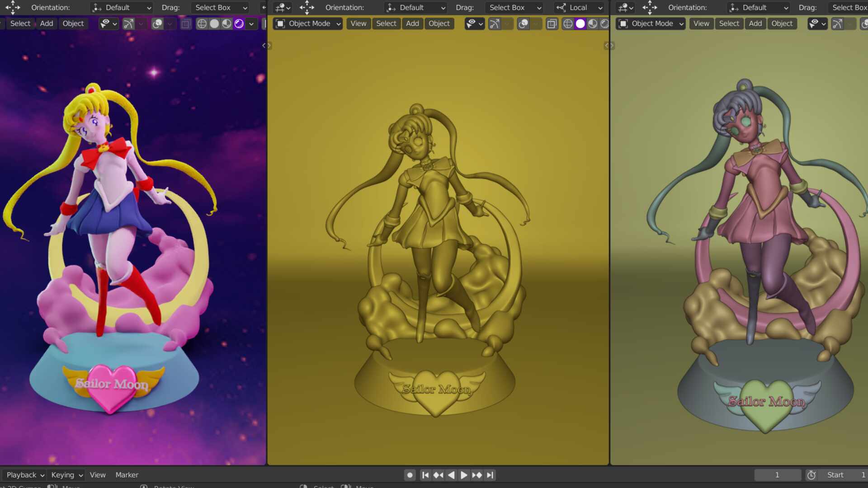Viewport: 868px width, 488px height.
Task: Select solid shading in the middle viewport
Action: click(580, 23)
